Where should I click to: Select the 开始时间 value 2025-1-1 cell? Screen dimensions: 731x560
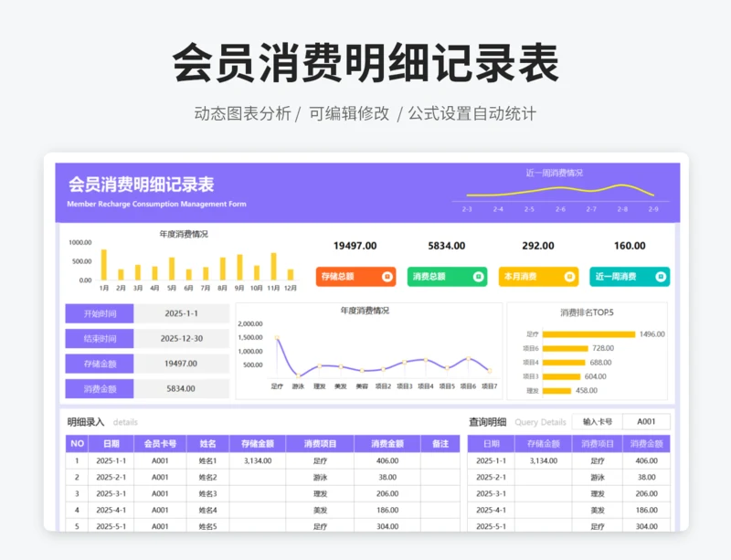pyautogui.click(x=181, y=313)
